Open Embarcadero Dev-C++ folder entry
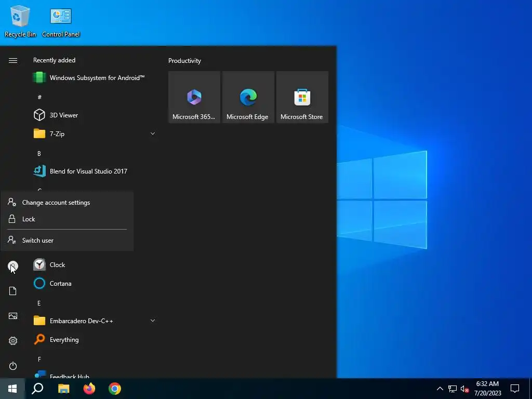 pyautogui.click(x=94, y=321)
